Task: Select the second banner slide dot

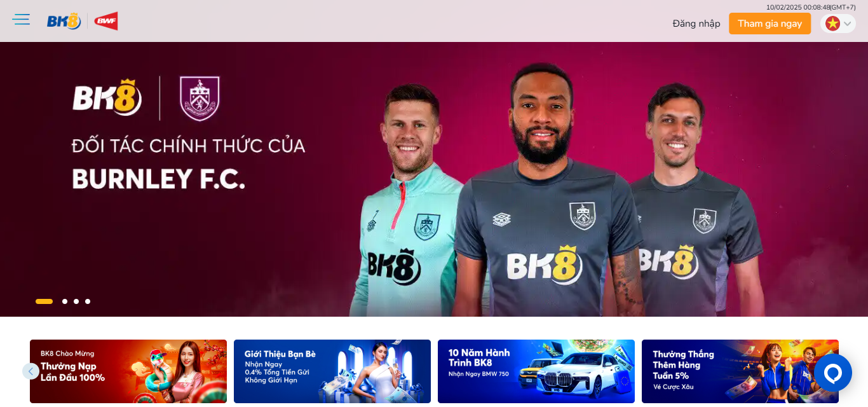Action: (x=65, y=301)
